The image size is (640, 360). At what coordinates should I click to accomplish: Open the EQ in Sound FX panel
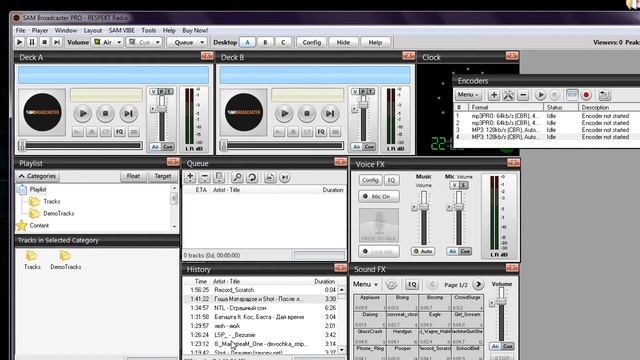point(412,284)
